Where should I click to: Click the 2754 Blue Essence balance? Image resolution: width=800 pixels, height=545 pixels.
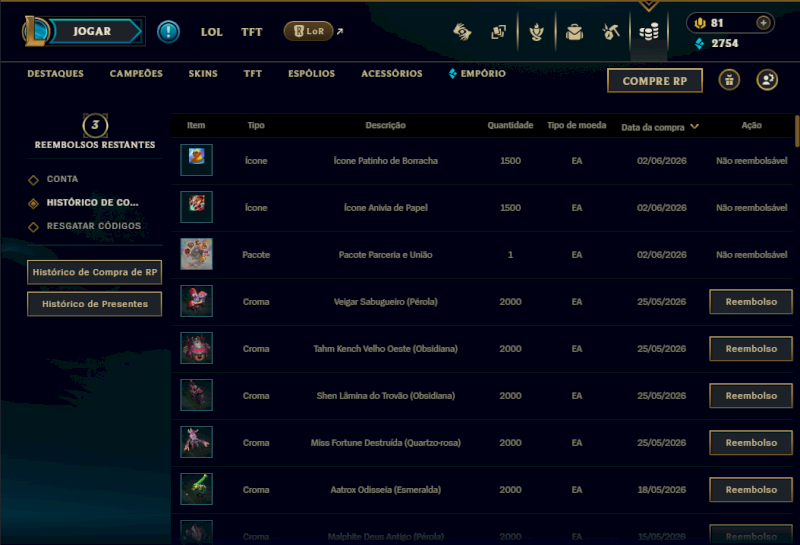click(725, 43)
